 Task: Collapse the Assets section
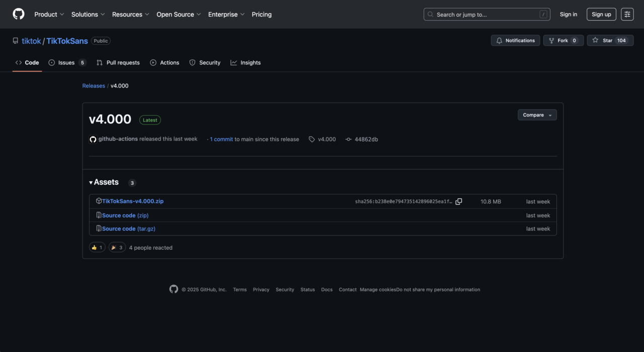point(104,182)
